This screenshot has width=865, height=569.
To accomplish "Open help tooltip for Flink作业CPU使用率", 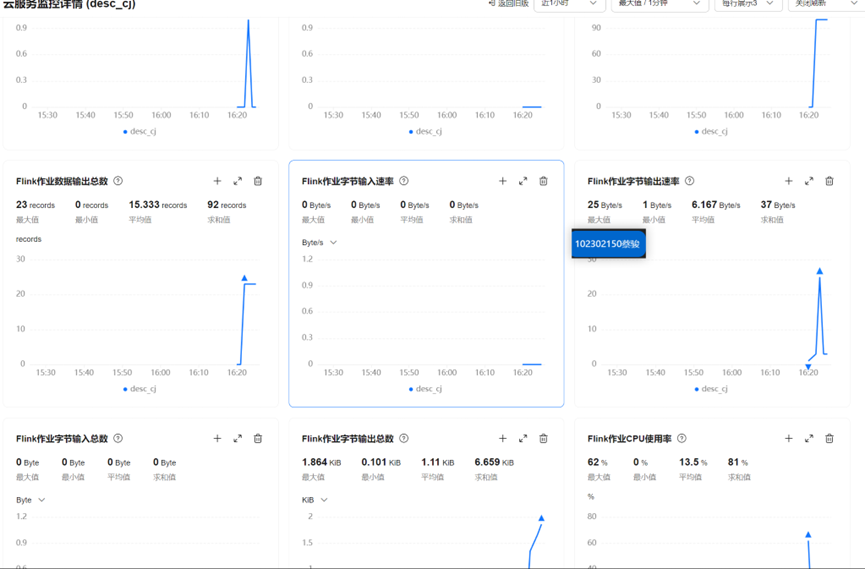I will [682, 438].
